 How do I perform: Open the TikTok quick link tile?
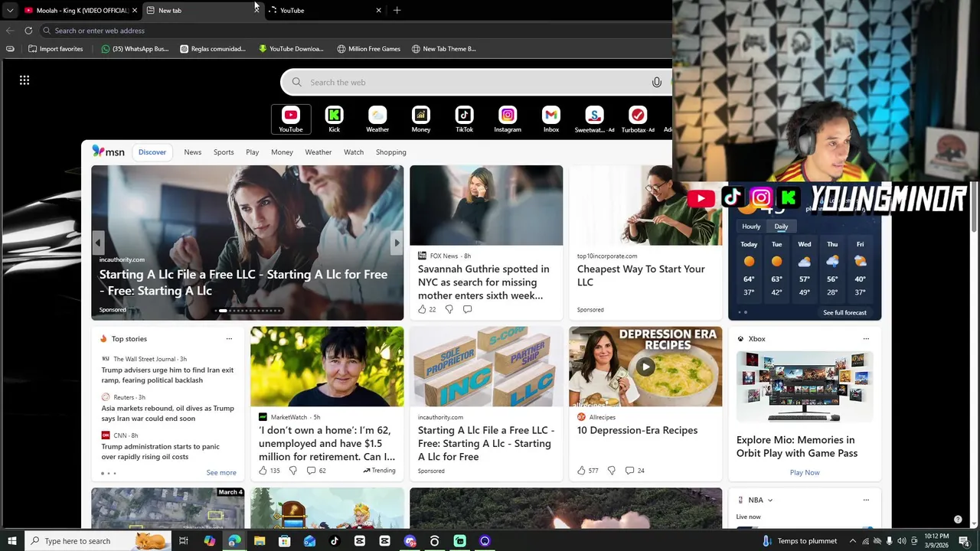[x=464, y=119]
